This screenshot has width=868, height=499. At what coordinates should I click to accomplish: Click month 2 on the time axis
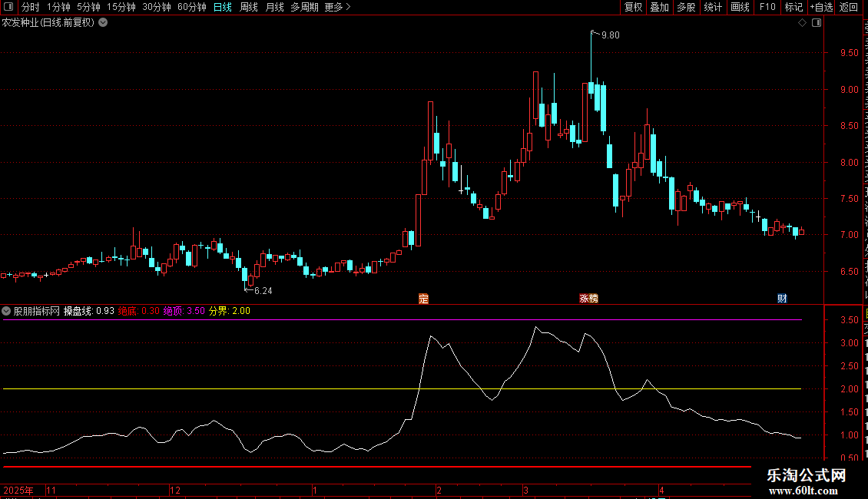[x=439, y=490]
